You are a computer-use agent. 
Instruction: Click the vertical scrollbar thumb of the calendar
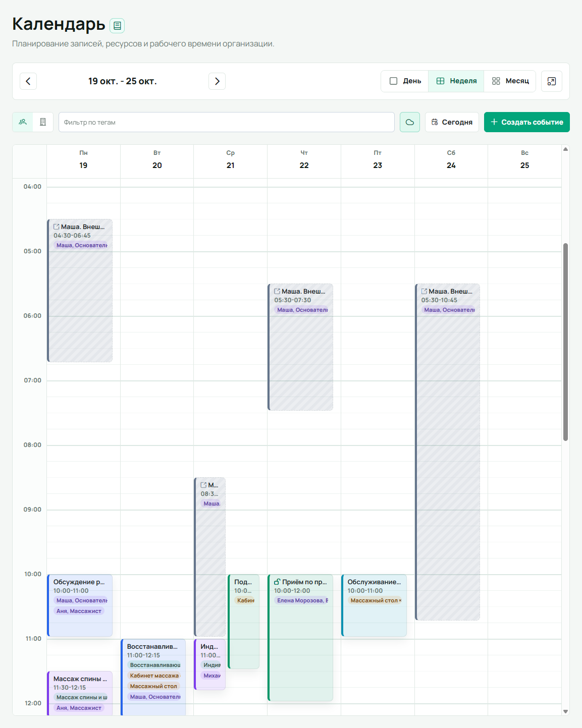[x=566, y=342]
